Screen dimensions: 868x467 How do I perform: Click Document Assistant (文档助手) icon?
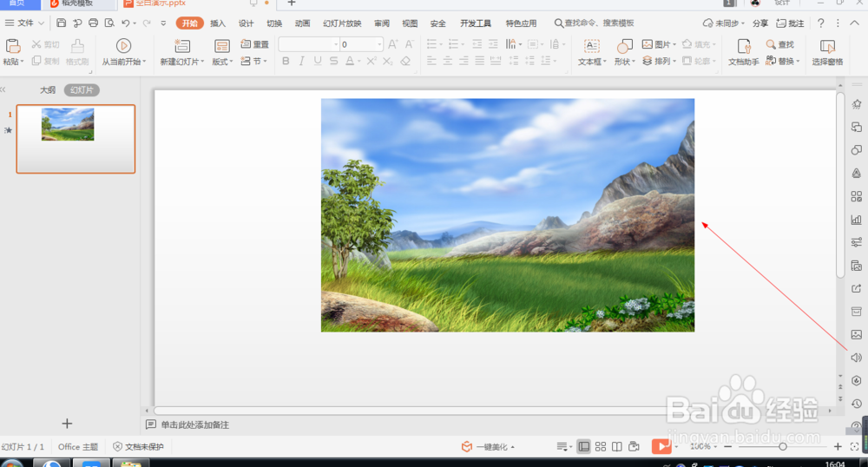(x=744, y=46)
